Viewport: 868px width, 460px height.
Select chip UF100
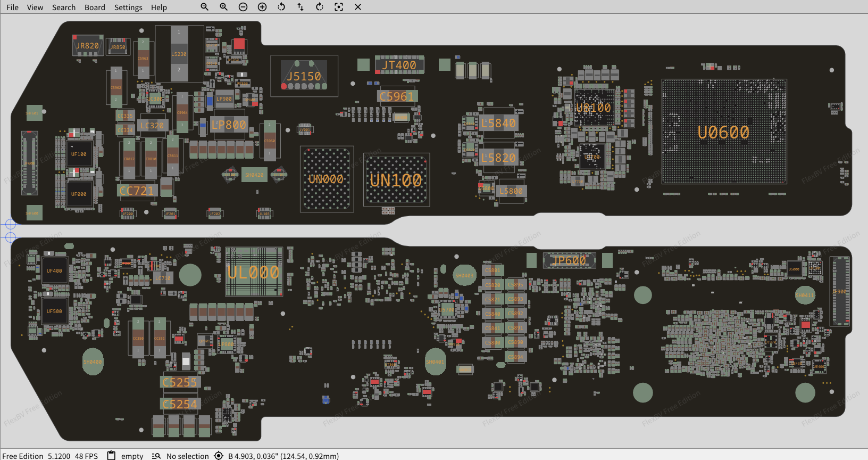click(79, 154)
